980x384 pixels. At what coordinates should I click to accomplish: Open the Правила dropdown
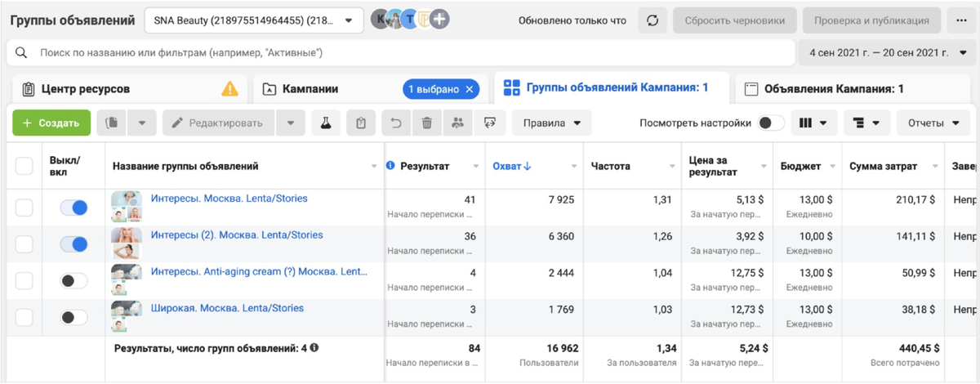click(551, 123)
